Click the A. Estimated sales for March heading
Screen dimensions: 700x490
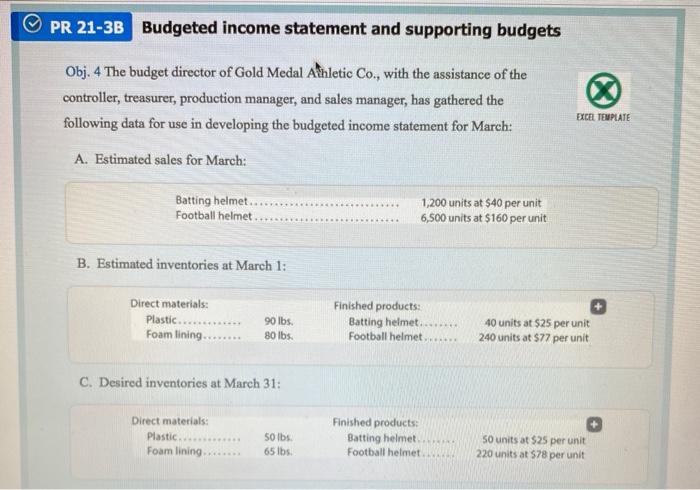pos(161,159)
